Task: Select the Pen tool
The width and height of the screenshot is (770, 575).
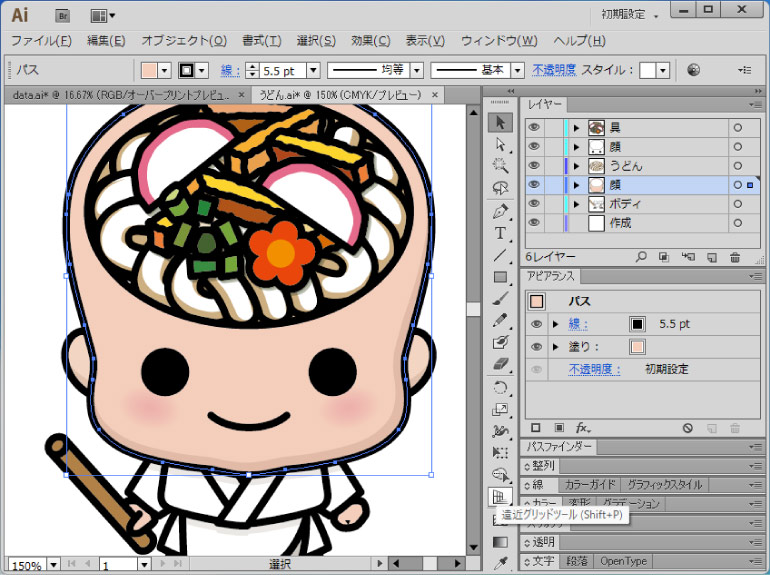Action: (x=501, y=211)
